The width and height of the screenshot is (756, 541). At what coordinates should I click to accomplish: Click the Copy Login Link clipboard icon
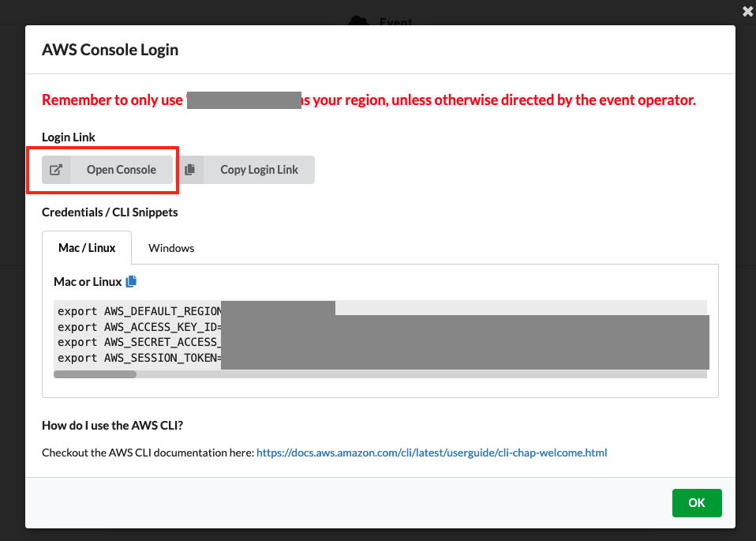coord(190,169)
